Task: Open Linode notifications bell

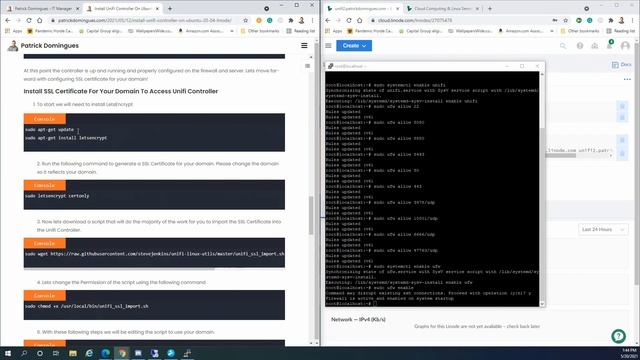Action: tap(610, 45)
